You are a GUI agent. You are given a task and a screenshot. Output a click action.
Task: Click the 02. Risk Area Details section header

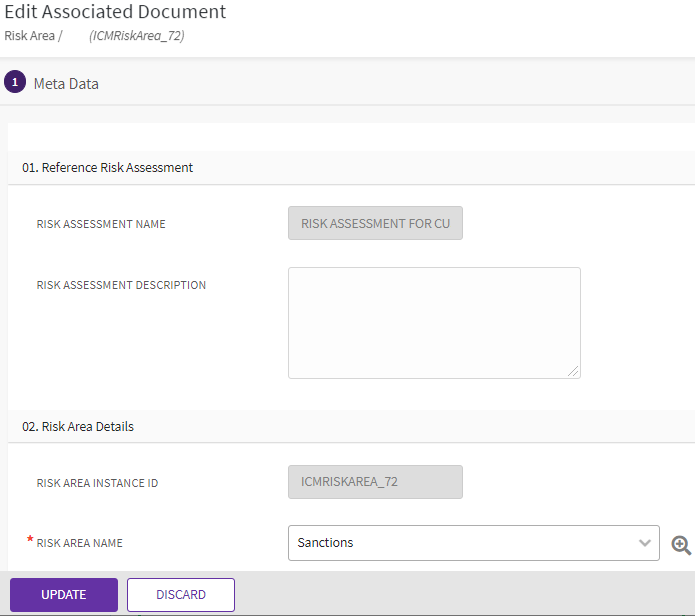(x=78, y=426)
